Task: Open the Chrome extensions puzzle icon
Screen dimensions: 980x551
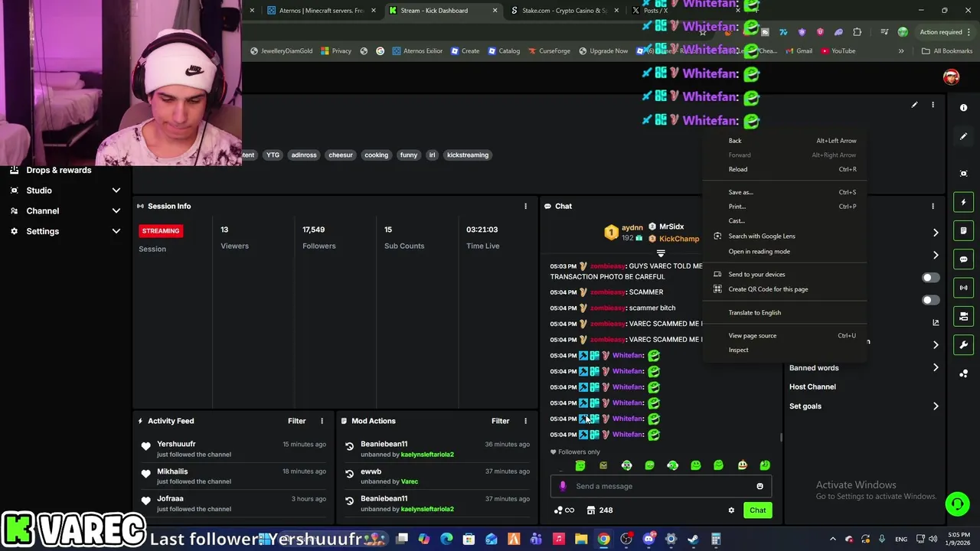Action: pos(857,32)
